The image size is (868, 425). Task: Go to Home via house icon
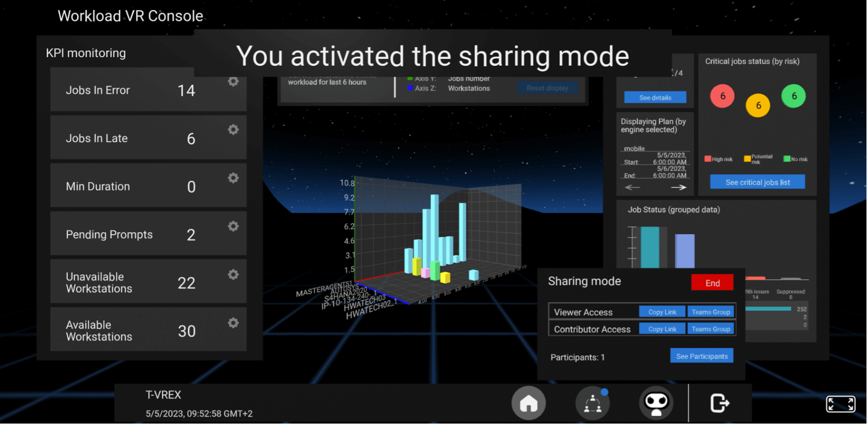click(x=529, y=403)
